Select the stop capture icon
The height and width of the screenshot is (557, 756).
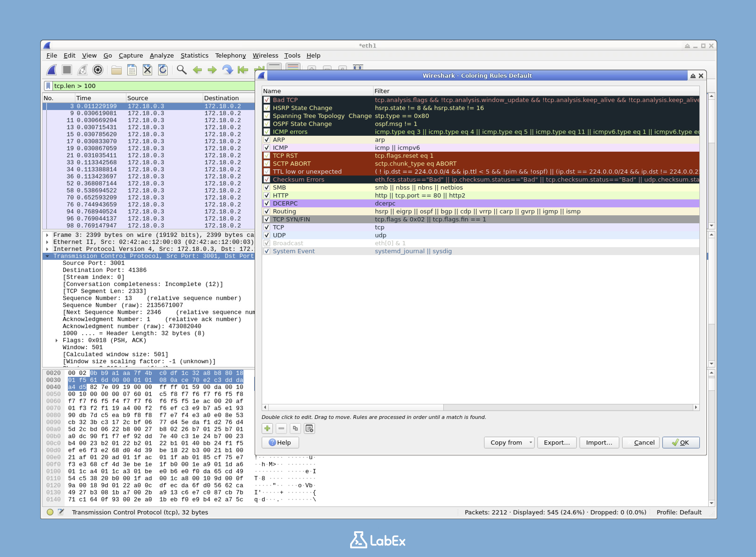click(x=66, y=70)
